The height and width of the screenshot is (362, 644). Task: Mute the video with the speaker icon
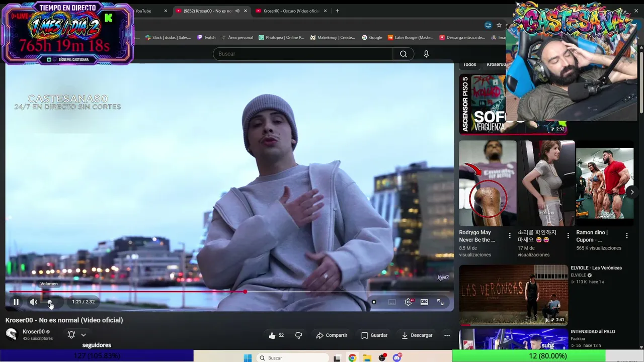(x=33, y=302)
